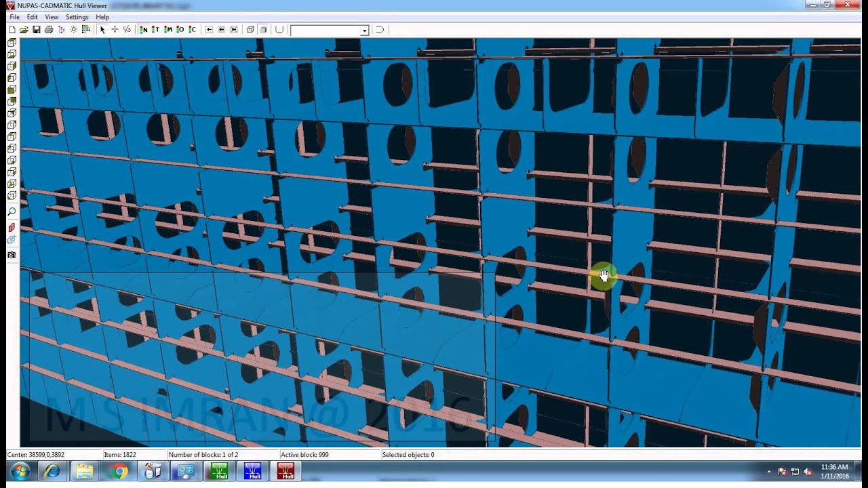The image size is (868, 488).
Task: Switch to wireframe cube display mode
Action: [x=250, y=30]
